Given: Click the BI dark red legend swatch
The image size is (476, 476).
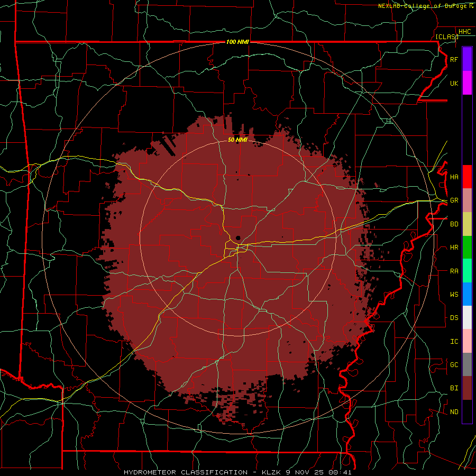Looking at the screenshot, I should coord(467,388).
